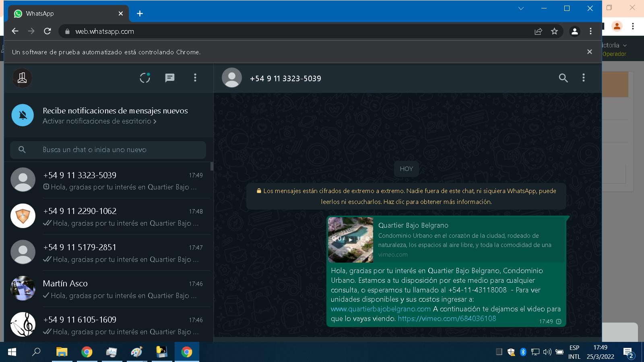This screenshot has height=362, width=644.
Task: Click the HOY date label
Action: (406, 169)
